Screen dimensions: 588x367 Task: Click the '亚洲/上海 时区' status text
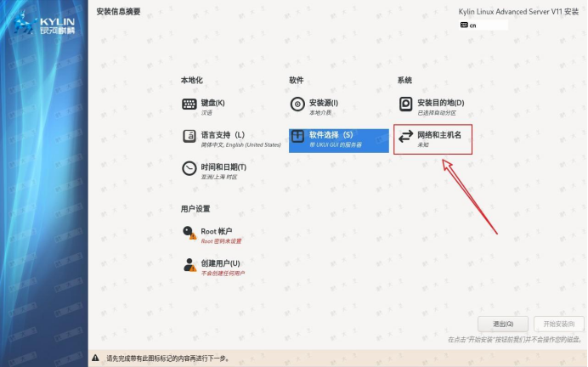coord(219,177)
